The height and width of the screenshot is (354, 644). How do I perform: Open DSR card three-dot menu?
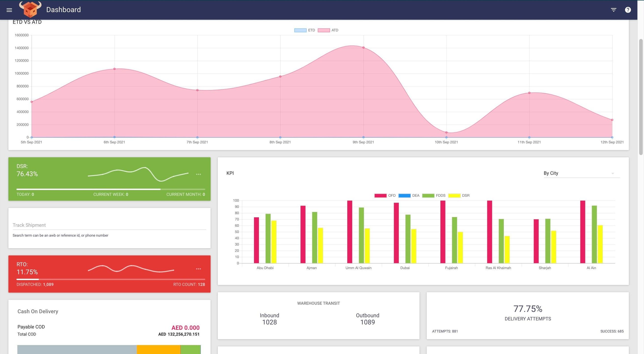click(198, 174)
